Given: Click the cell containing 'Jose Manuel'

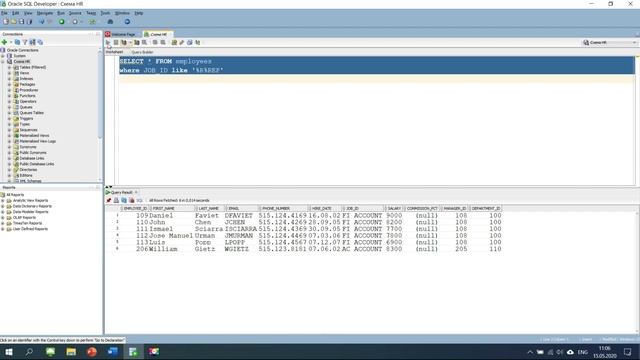Looking at the screenshot, I should click(x=171, y=236).
